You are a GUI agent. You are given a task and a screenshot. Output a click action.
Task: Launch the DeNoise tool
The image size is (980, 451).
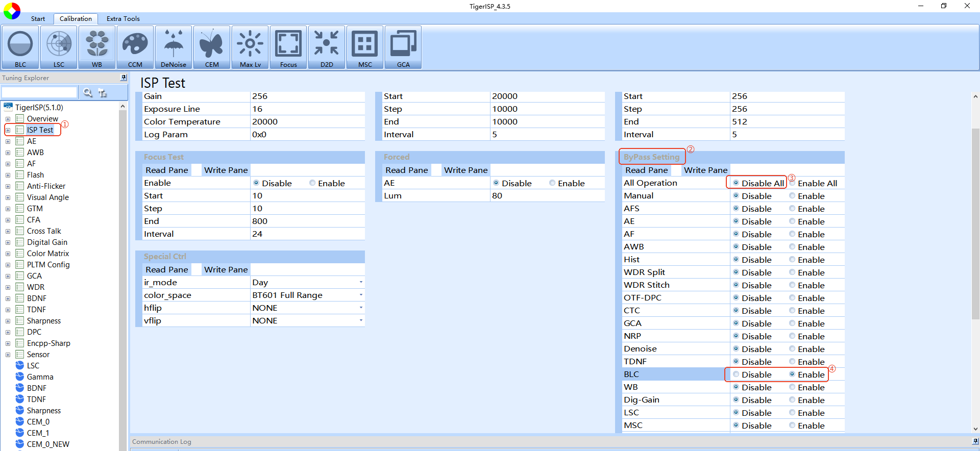coord(174,47)
